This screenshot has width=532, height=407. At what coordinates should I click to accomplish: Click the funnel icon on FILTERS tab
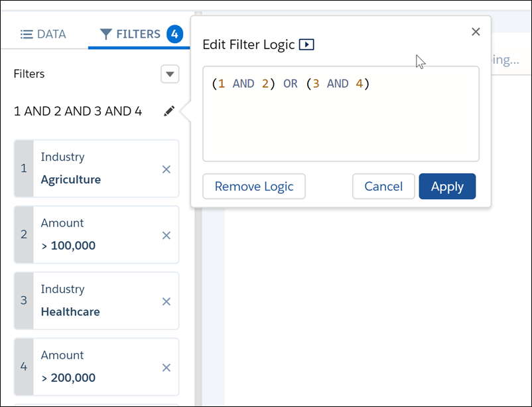[106, 34]
